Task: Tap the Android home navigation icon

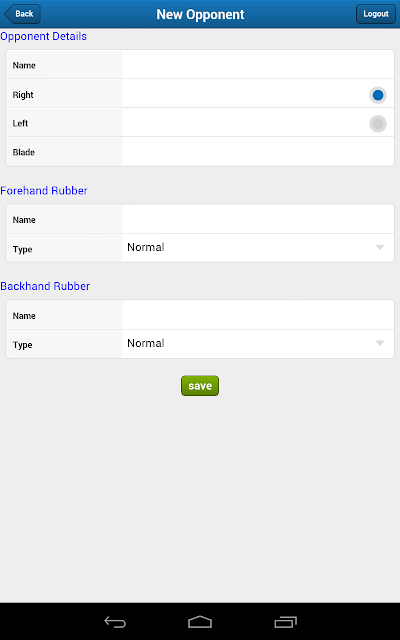Action: pos(200,622)
